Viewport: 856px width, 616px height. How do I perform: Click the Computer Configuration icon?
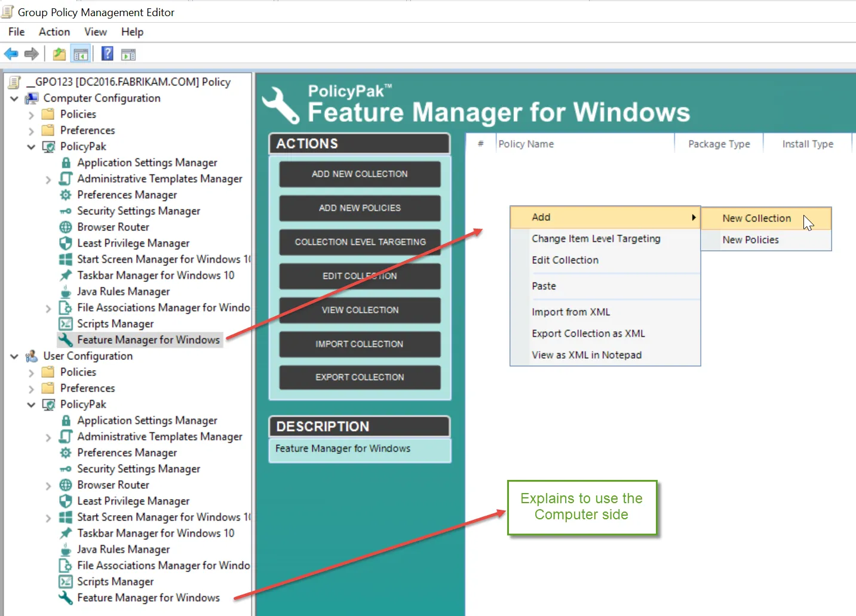coord(32,98)
